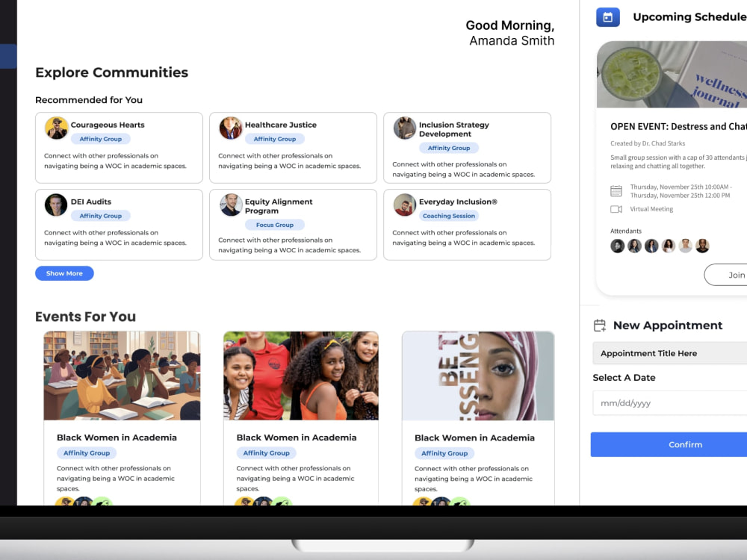Open the Healthcare Justice community title
The width and height of the screenshot is (747, 560).
(281, 125)
